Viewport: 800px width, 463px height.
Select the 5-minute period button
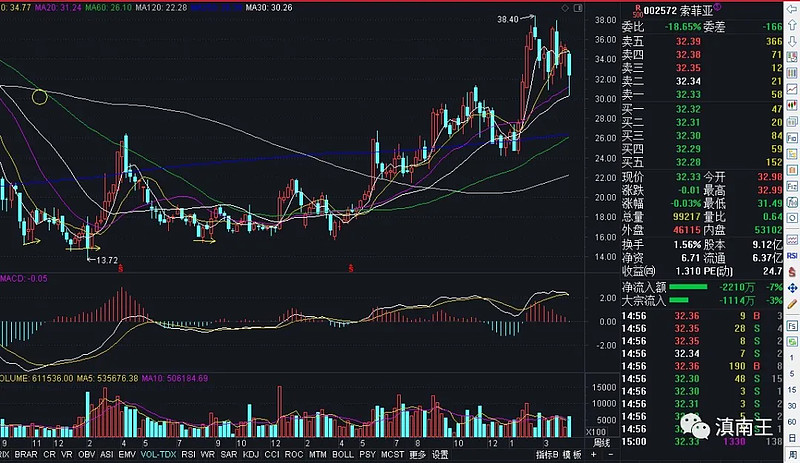[792, 374]
